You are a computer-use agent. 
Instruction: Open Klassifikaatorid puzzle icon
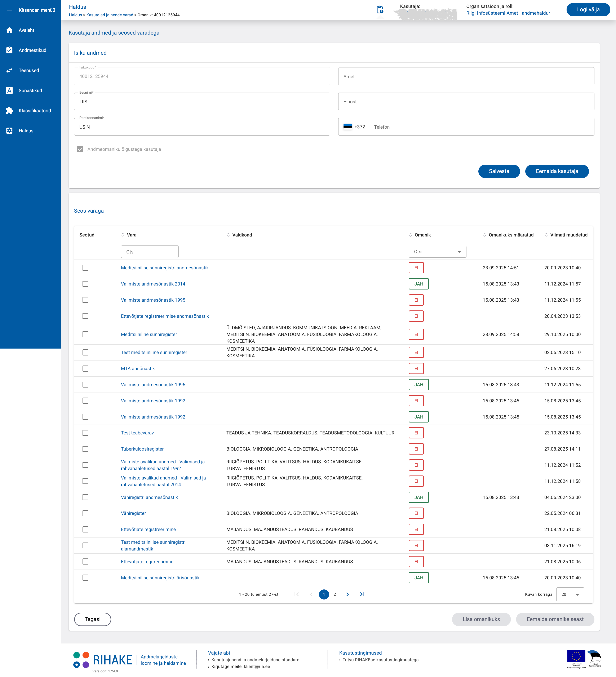coord(9,111)
